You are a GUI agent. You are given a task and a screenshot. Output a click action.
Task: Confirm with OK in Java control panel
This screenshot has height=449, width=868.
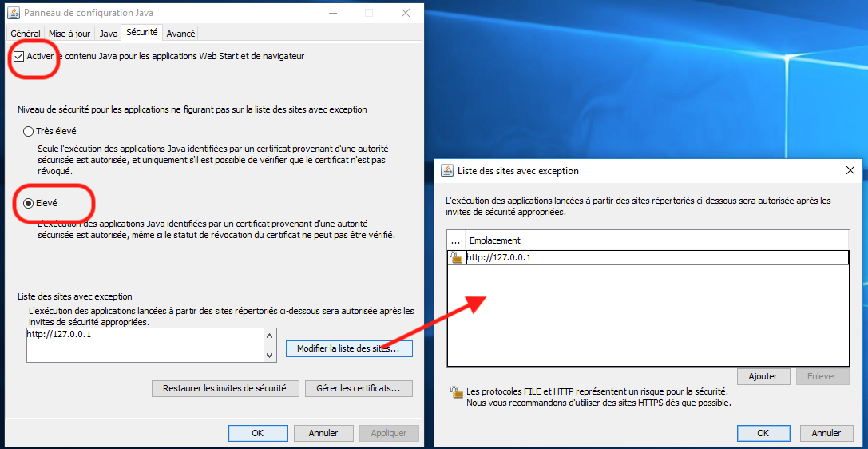click(x=258, y=433)
